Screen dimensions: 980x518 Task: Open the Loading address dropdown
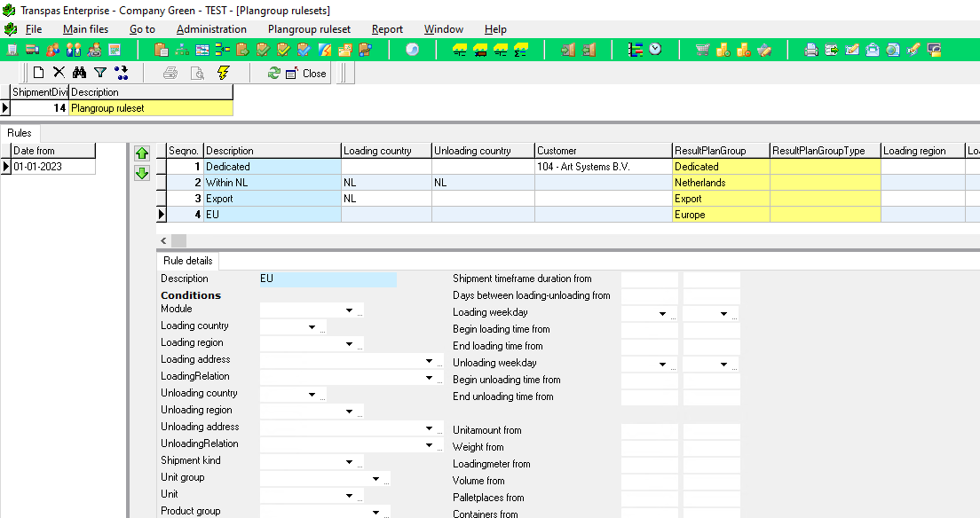pyautogui.click(x=429, y=360)
